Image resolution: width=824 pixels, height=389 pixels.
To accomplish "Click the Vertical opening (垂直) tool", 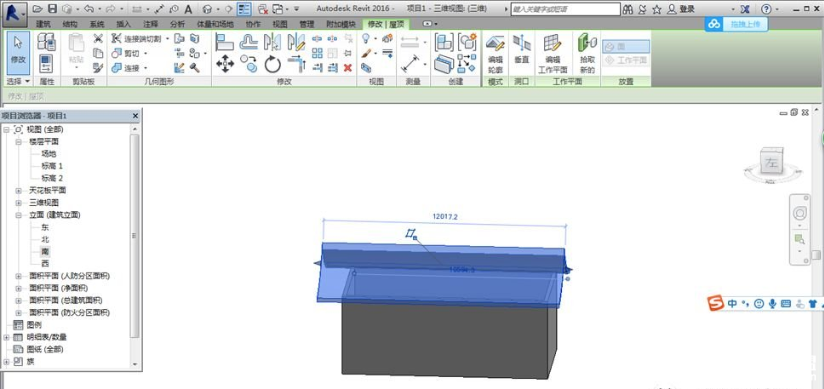I will [x=521, y=50].
